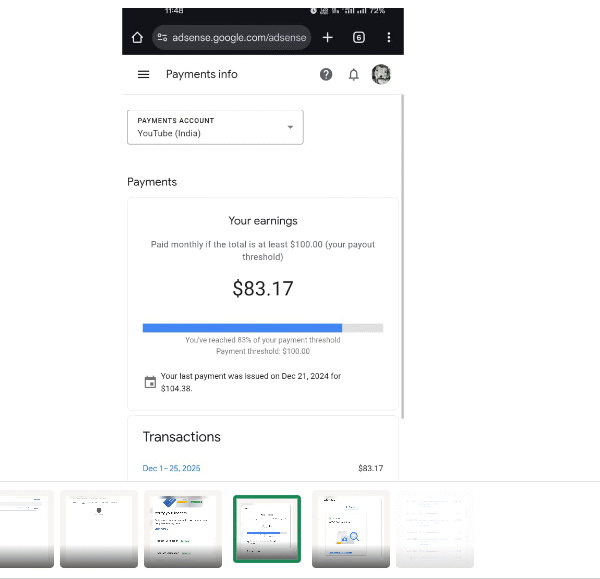Tap the browser home icon
Image resolution: width=600 pixels, height=579 pixels.
[137, 38]
